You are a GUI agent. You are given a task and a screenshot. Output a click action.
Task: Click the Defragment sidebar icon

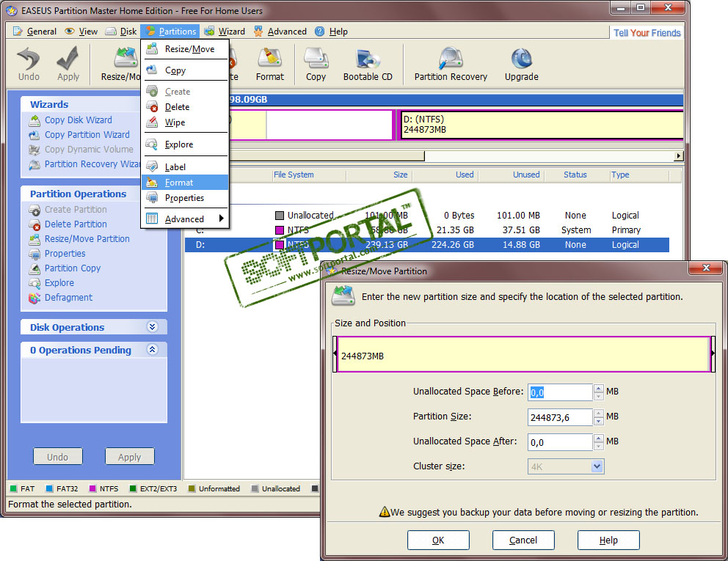[34, 298]
